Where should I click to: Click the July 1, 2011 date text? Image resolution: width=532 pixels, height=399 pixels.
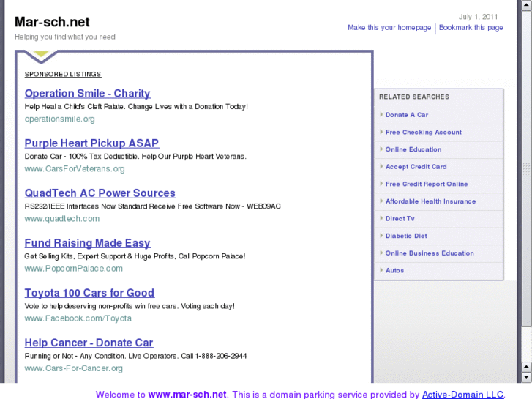coord(478,17)
